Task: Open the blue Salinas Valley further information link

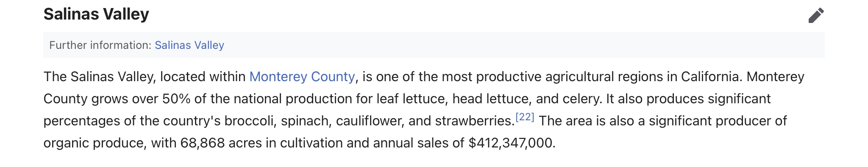Action: (x=189, y=45)
